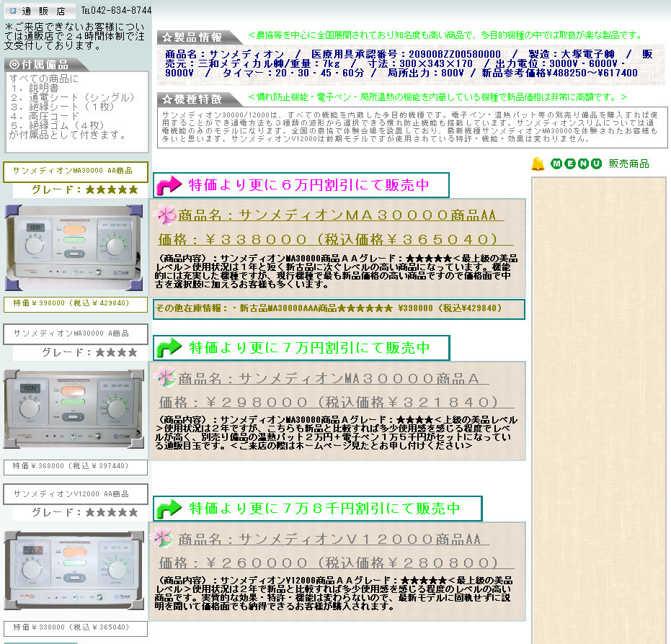Click accessory item 4. 高圧コード

(45, 116)
